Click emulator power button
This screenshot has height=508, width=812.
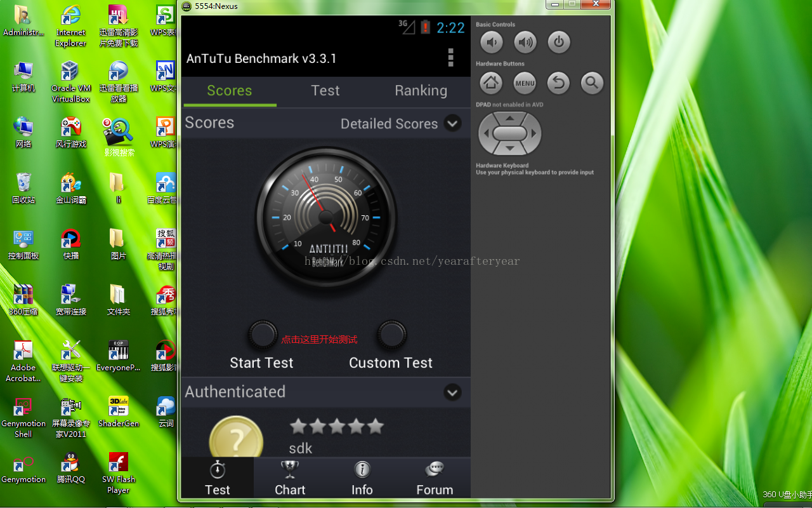pos(559,43)
